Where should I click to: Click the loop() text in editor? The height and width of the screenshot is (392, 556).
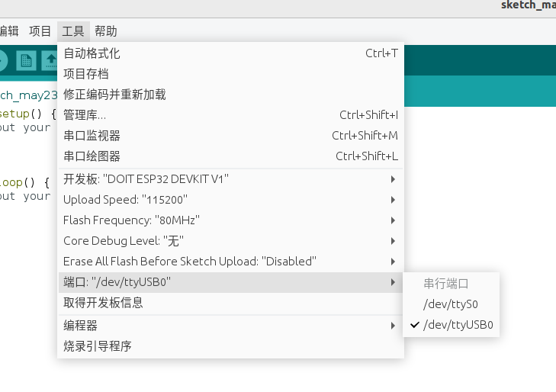18,182
